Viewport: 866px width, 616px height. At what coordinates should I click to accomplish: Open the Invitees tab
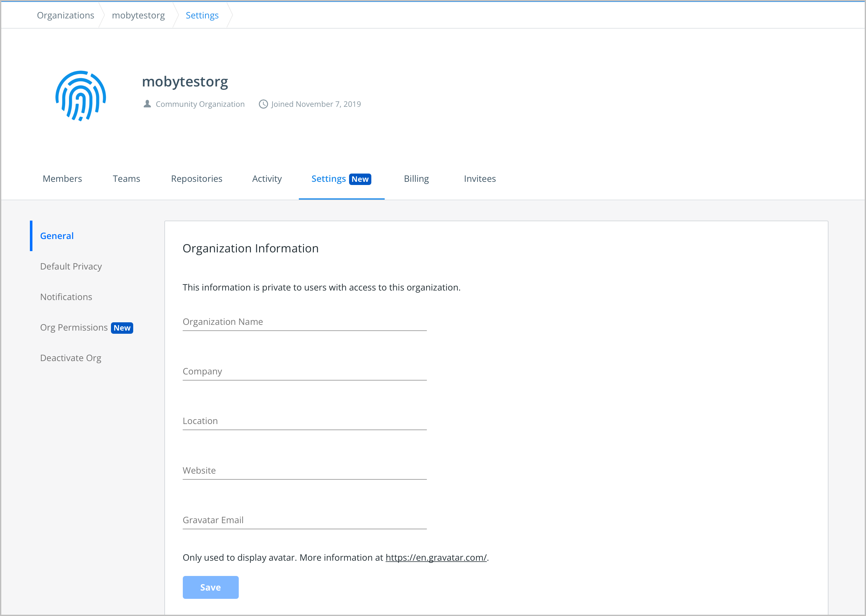[479, 179]
